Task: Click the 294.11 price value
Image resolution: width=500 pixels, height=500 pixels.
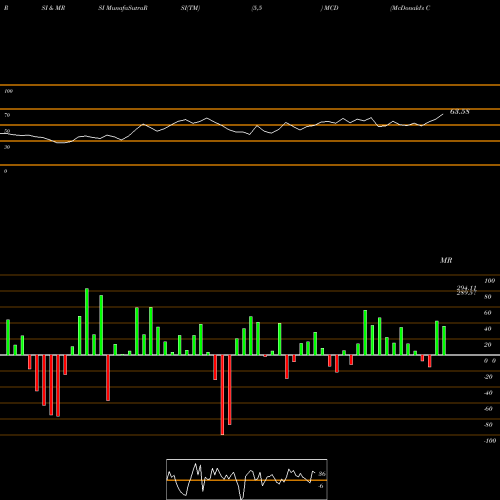Action: [467, 288]
